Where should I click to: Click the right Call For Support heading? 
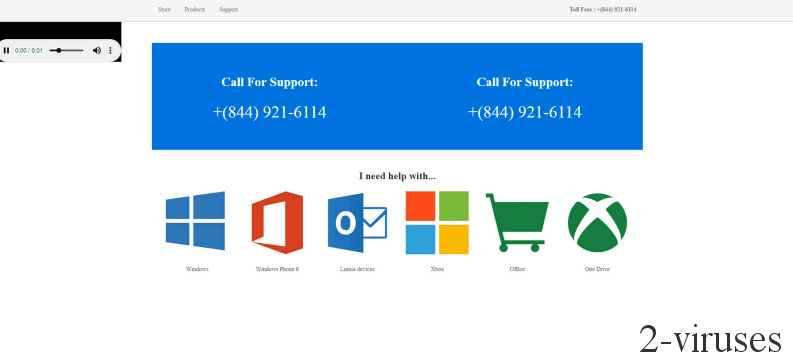pyautogui.click(x=525, y=82)
